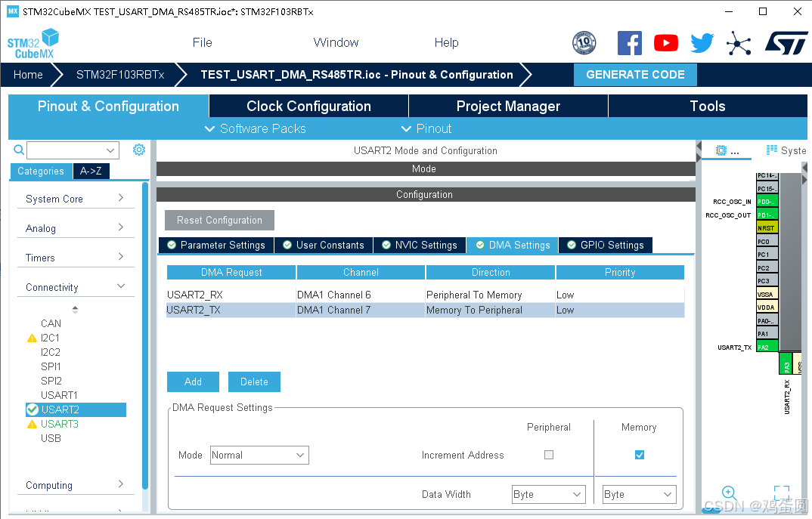Select the PA3 pin on chip
The width and height of the screenshot is (812, 519).
click(x=786, y=363)
